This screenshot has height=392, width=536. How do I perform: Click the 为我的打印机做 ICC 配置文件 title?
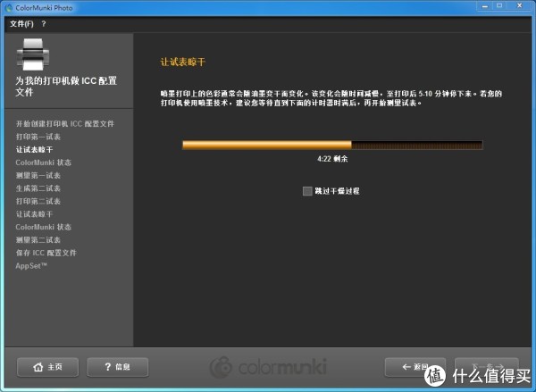pos(66,86)
